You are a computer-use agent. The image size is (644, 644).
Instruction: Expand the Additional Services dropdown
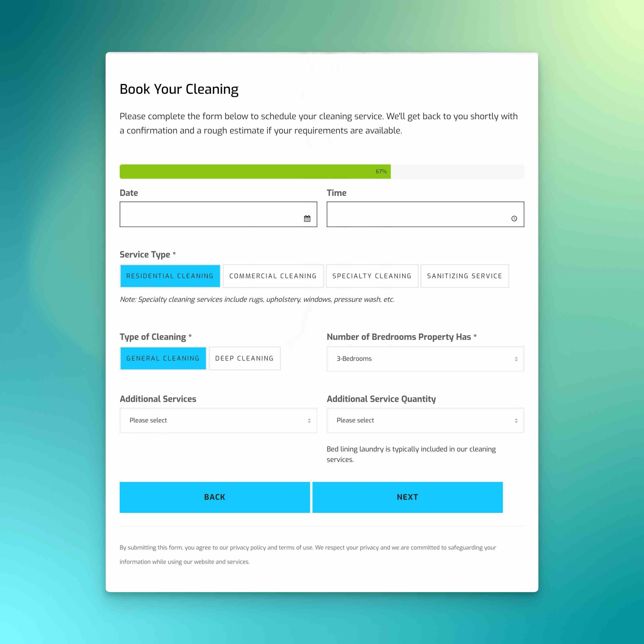(218, 420)
